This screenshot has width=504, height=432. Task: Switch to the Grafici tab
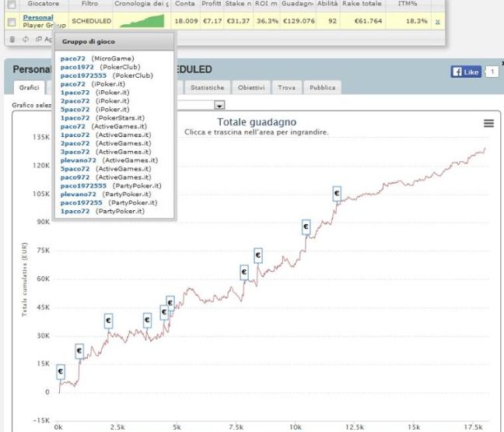click(29, 87)
